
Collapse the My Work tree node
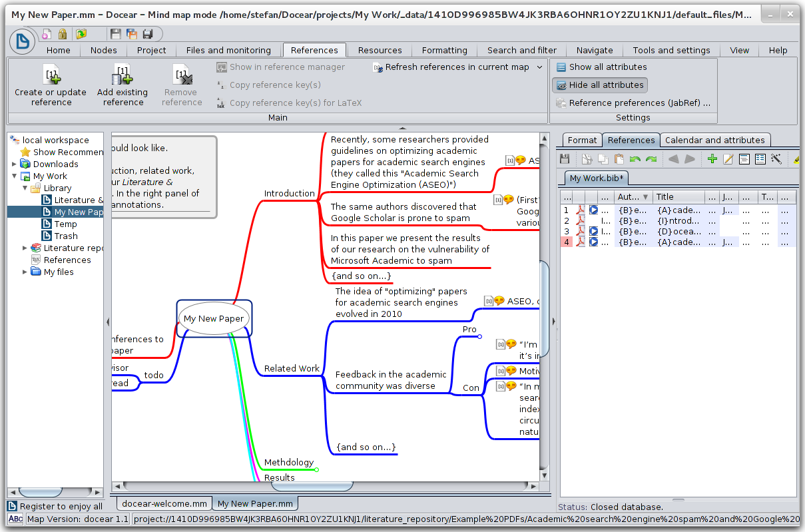point(15,176)
